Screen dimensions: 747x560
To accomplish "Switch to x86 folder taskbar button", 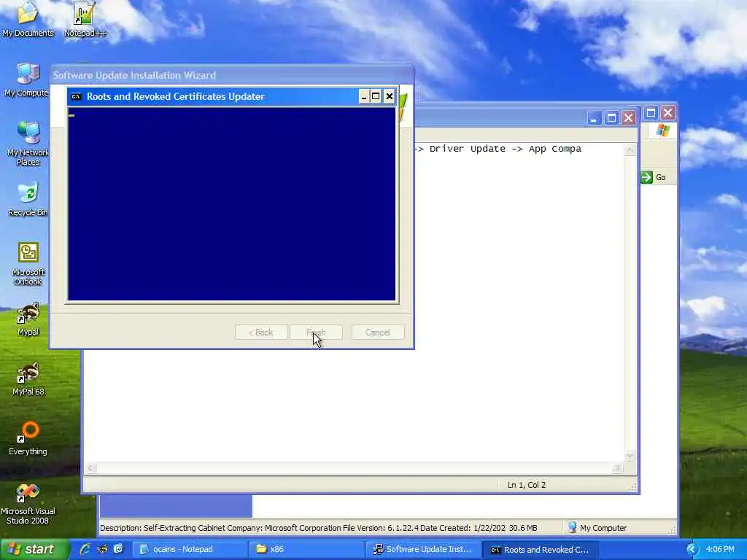I will (306, 549).
